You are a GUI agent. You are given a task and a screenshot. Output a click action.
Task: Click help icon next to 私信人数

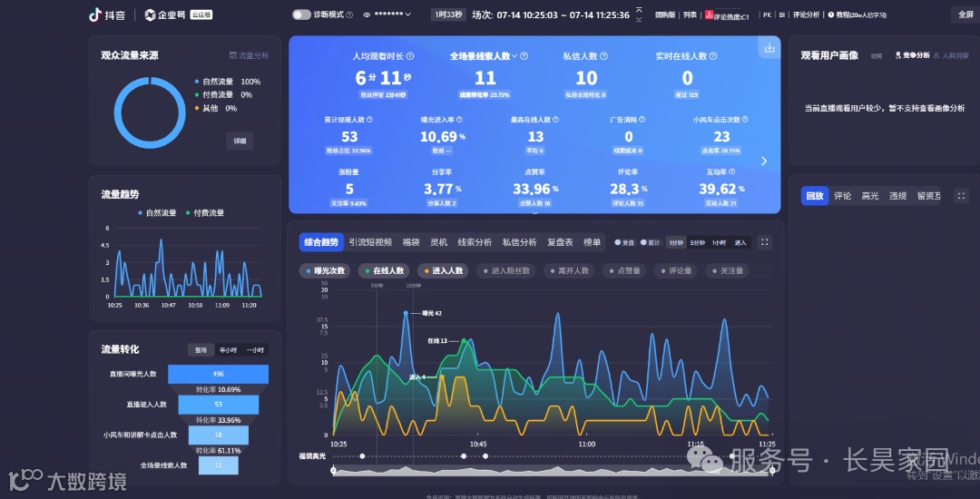coord(603,56)
